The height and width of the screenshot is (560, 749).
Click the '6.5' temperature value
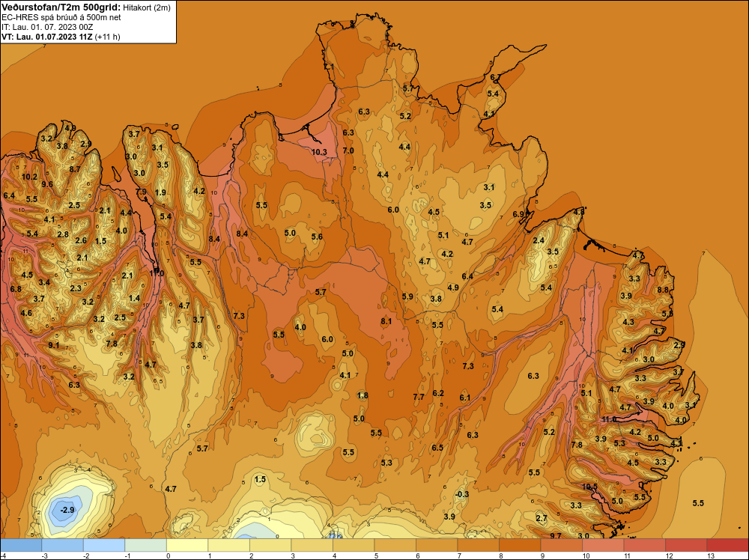437,448
